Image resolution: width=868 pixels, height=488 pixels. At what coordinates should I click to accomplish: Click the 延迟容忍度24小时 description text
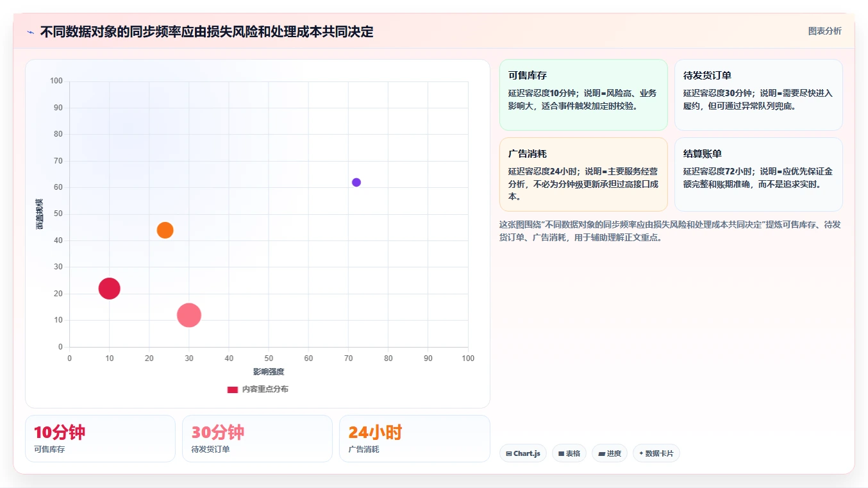pyautogui.click(x=583, y=184)
